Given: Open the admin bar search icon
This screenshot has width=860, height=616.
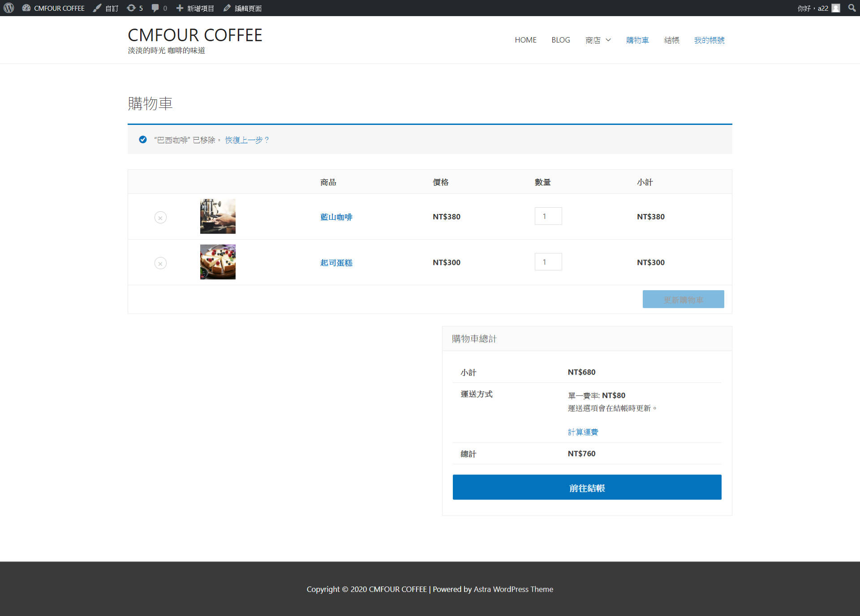Looking at the screenshot, I should pos(851,8).
